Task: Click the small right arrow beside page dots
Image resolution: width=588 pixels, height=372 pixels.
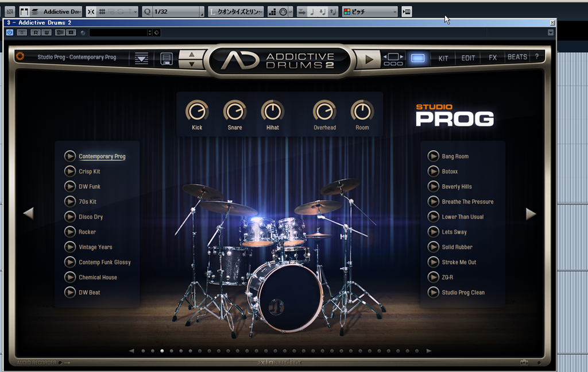Action: point(429,351)
